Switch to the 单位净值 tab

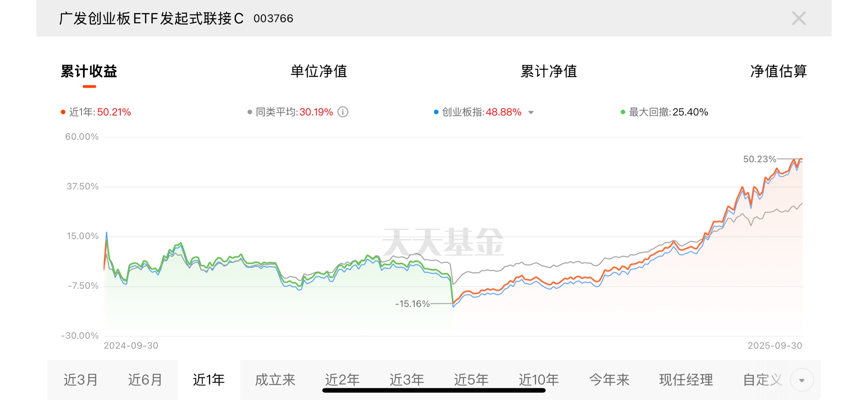pyautogui.click(x=319, y=71)
